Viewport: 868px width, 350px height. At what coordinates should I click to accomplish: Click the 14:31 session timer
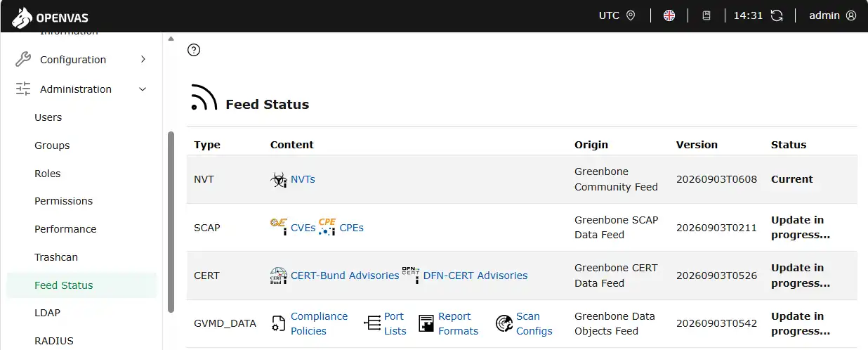pyautogui.click(x=748, y=15)
